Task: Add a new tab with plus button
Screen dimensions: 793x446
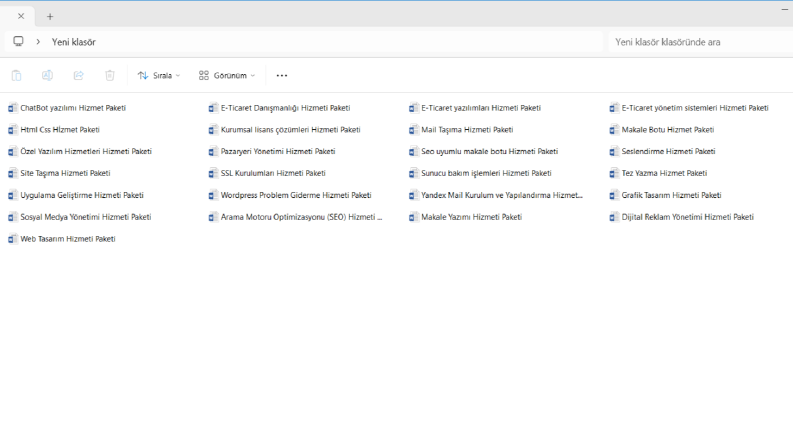Action: click(50, 17)
